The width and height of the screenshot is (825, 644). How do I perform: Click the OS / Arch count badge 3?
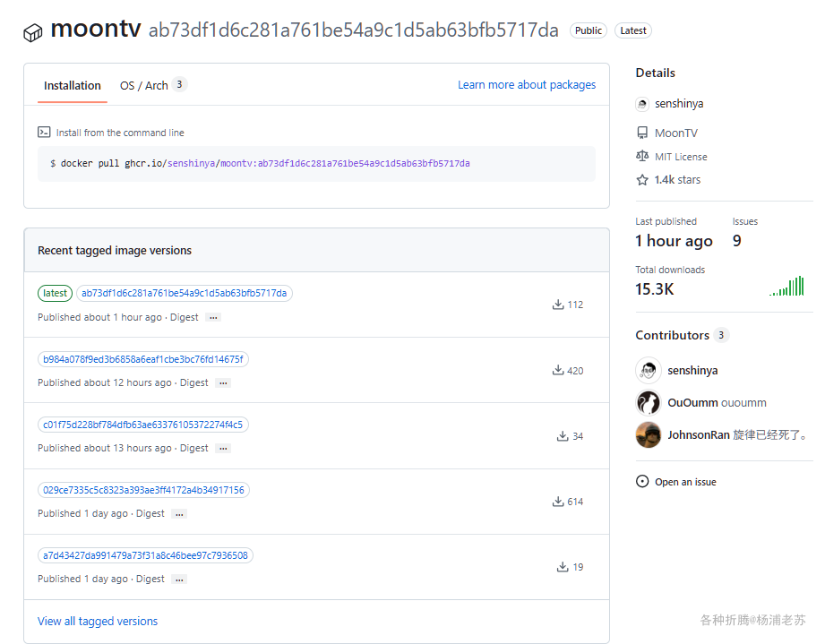[x=179, y=84]
